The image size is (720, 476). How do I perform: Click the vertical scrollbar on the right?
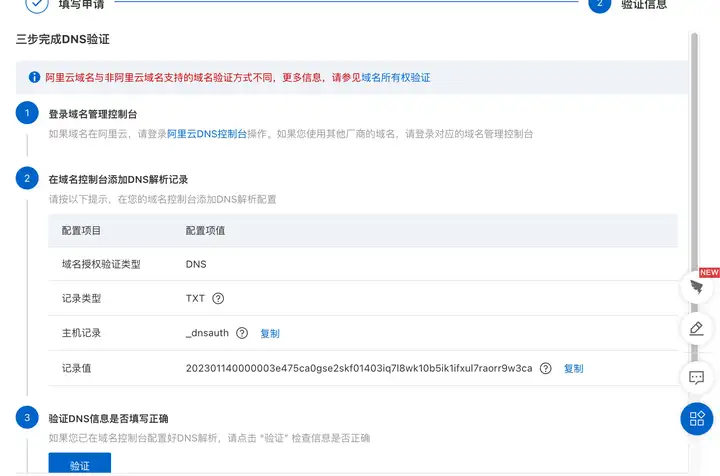(694, 150)
